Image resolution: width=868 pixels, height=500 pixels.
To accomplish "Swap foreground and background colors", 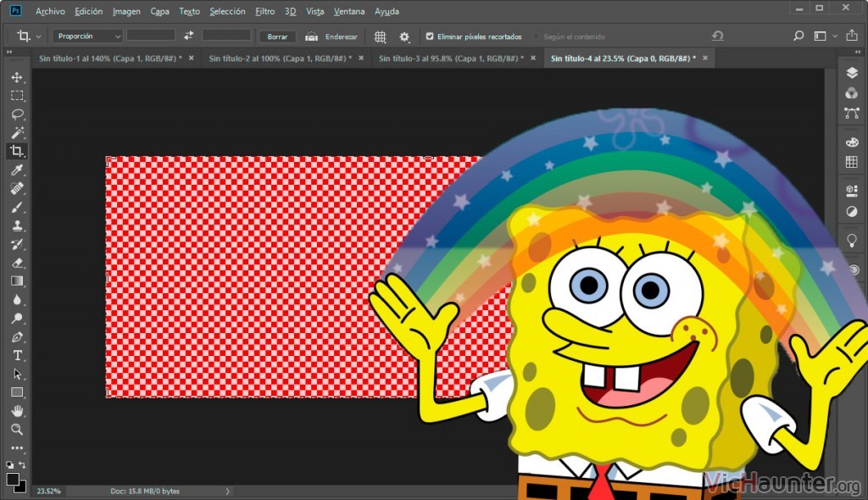I will coord(23,465).
